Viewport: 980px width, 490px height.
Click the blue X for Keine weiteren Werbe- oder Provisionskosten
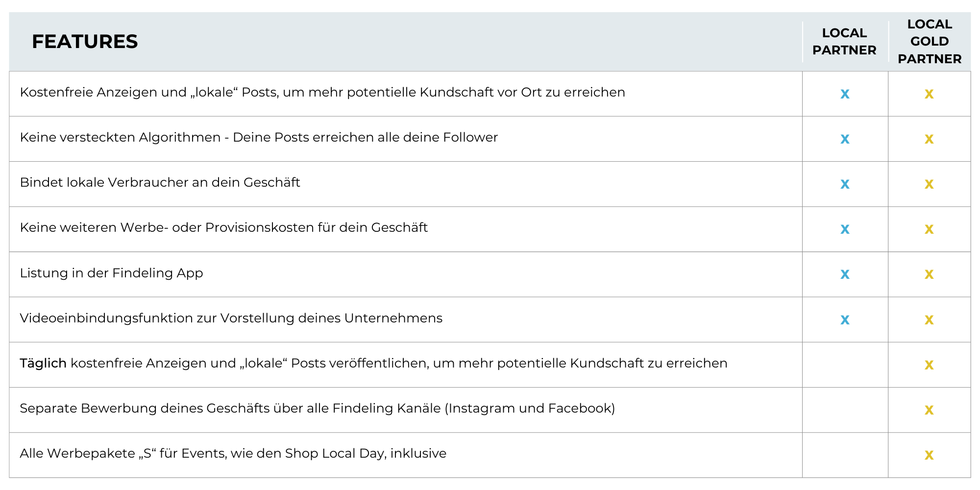click(x=845, y=229)
